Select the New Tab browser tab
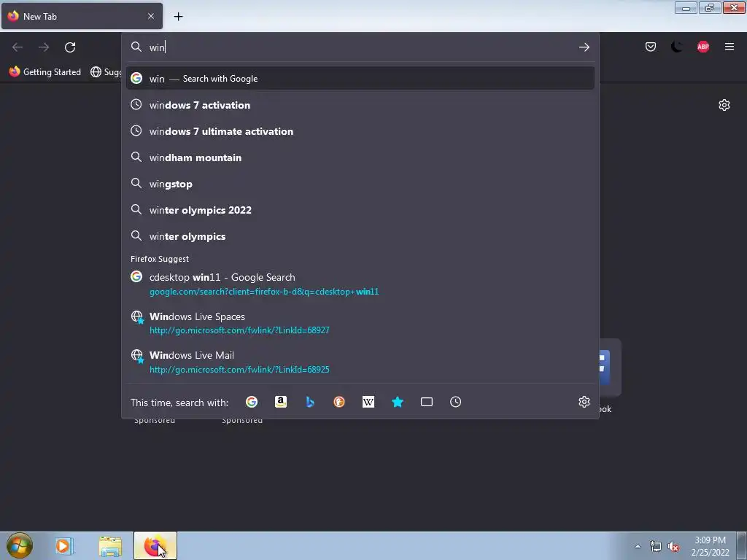Screen dimensions: 747x560 (x=82, y=16)
